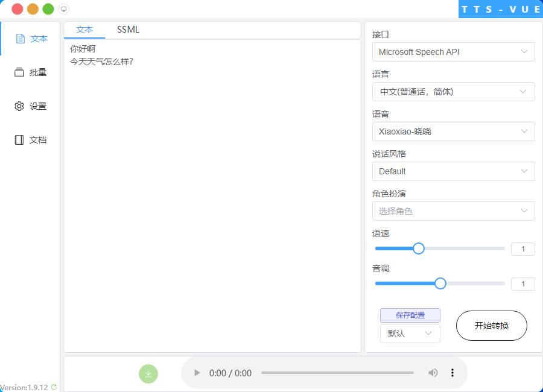This screenshot has height=392, width=543.
Task: Open the 语言 language dropdown
Action: click(453, 92)
